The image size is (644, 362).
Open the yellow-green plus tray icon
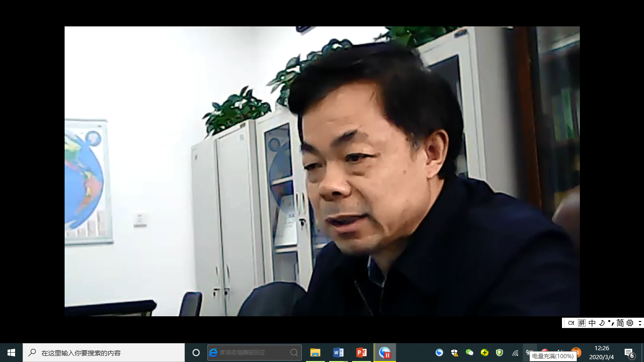point(485,353)
